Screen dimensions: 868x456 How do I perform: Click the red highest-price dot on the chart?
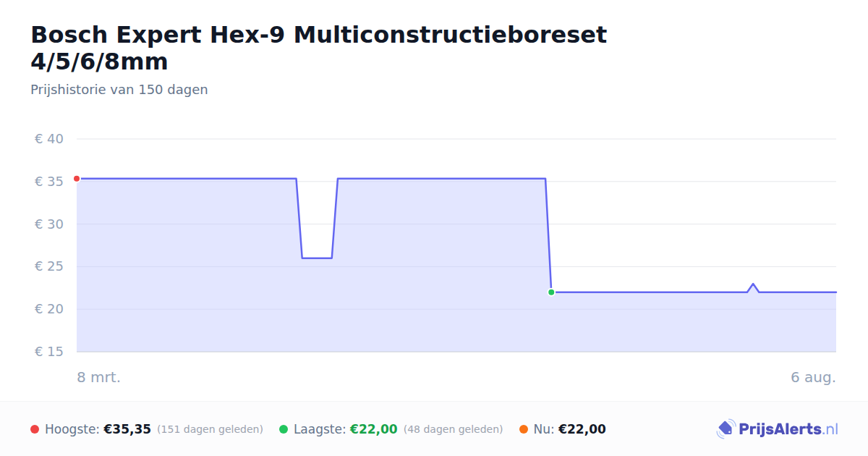[77, 179]
